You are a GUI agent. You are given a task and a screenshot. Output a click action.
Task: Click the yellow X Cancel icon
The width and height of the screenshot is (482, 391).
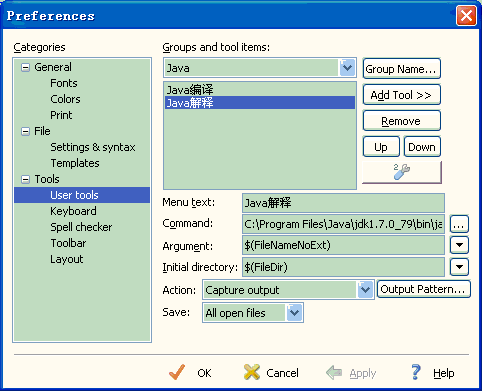252,372
